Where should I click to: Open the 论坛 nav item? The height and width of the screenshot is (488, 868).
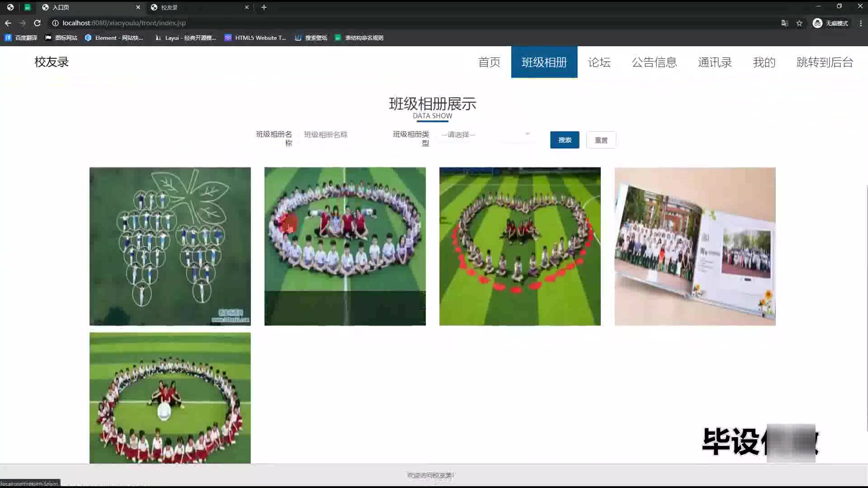[x=599, y=62]
